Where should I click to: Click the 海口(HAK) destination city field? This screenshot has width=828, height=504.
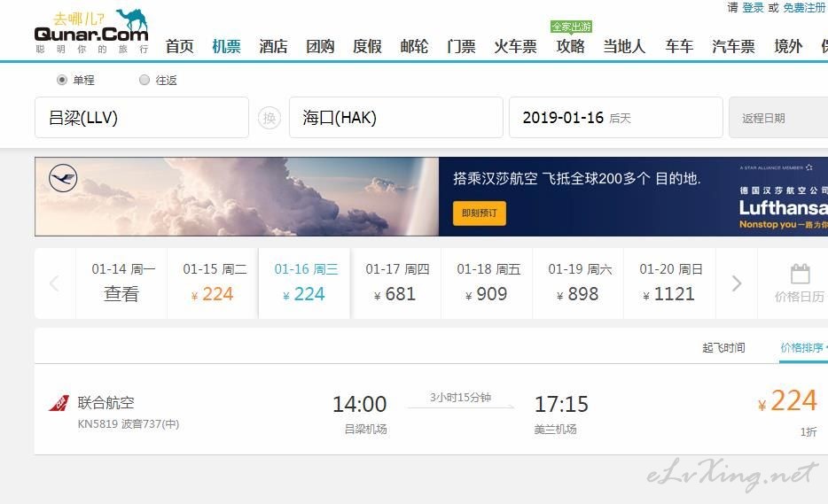[x=396, y=117]
